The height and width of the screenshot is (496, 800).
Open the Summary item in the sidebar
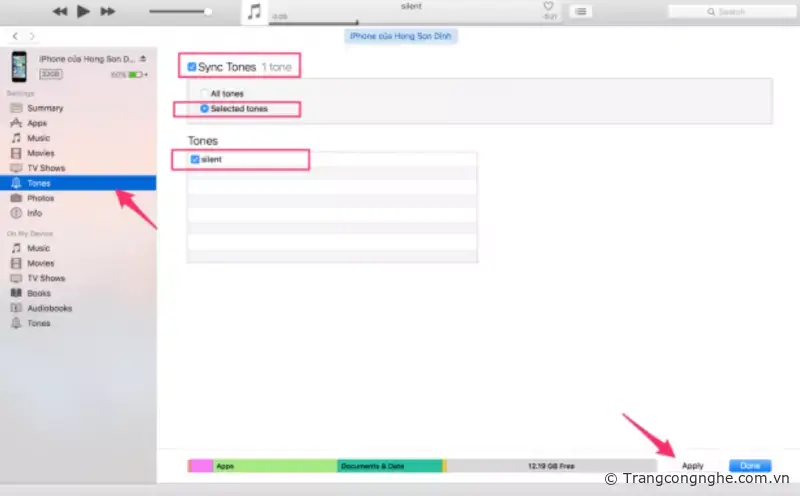(x=45, y=108)
